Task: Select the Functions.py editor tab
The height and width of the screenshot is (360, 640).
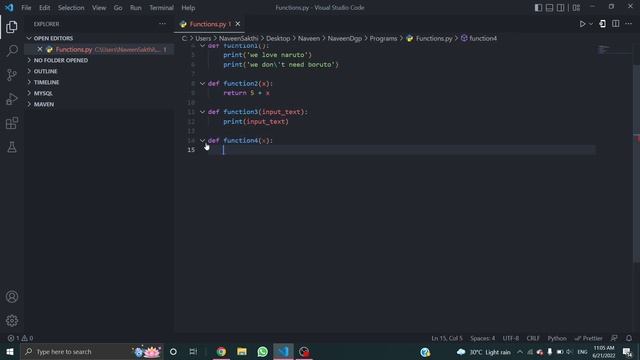Action: coord(209,24)
